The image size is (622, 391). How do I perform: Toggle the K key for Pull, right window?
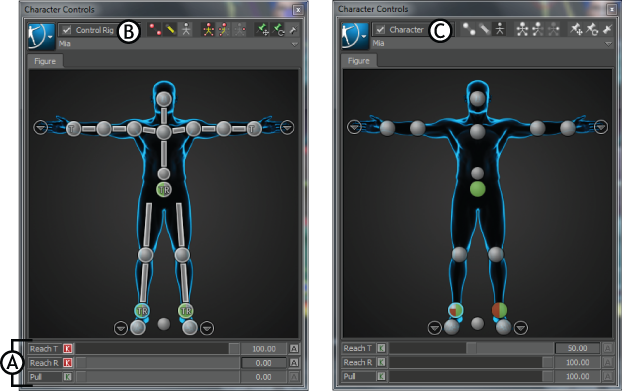point(381,376)
